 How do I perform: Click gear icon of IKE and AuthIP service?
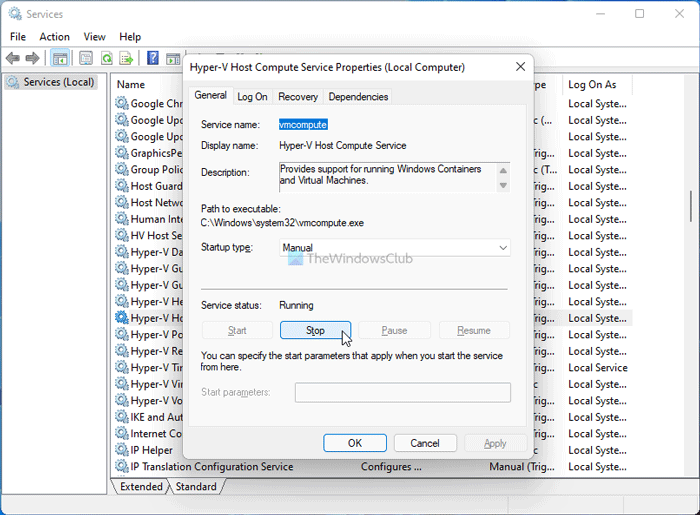click(122, 417)
